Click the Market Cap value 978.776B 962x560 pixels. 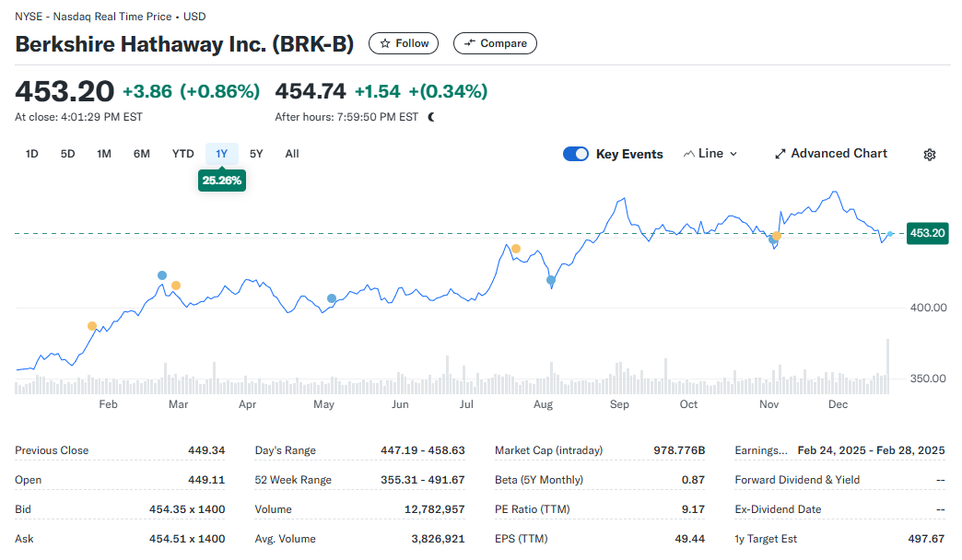pyautogui.click(x=679, y=450)
